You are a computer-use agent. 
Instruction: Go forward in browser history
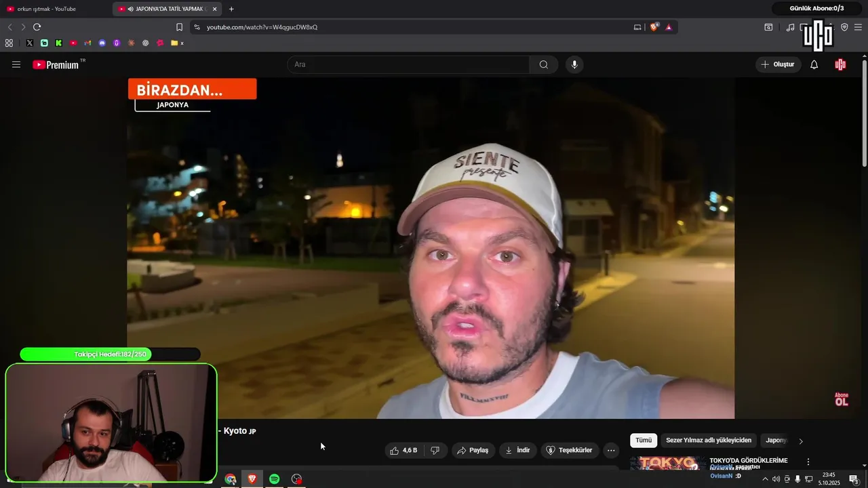pyautogui.click(x=23, y=27)
